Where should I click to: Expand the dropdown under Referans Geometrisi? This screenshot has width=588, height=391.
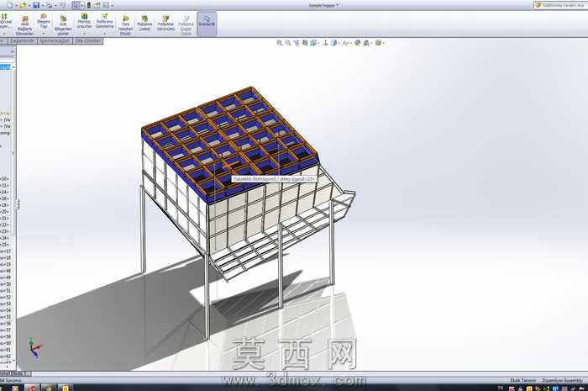105,34
